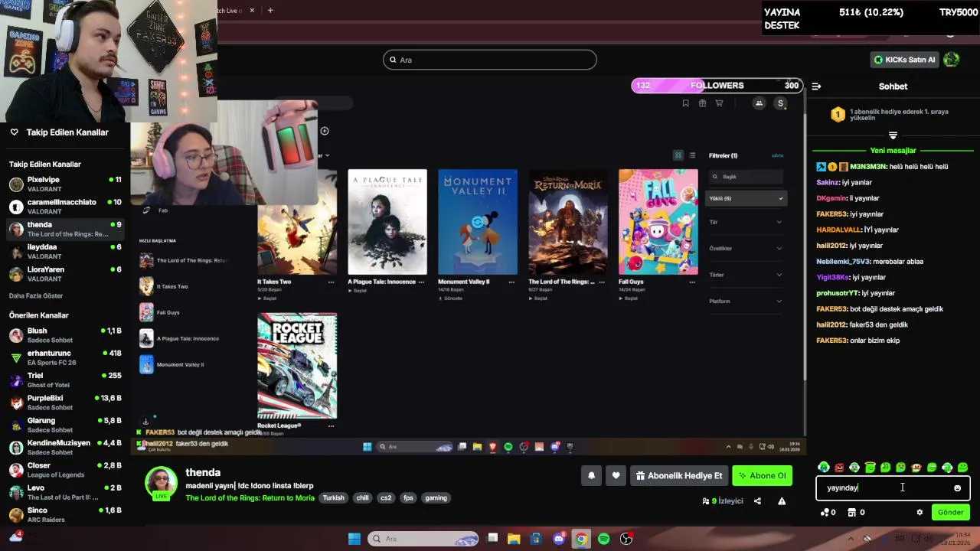This screenshot has width=980, height=551.
Task: Open Discord from the Windows taskbar
Action: tap(559, 539)
